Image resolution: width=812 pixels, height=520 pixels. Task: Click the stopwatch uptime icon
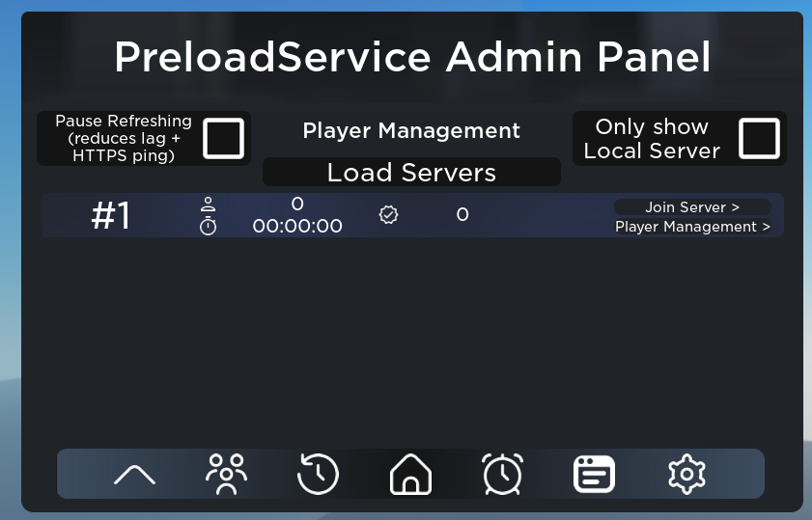(x=209, y=226)
